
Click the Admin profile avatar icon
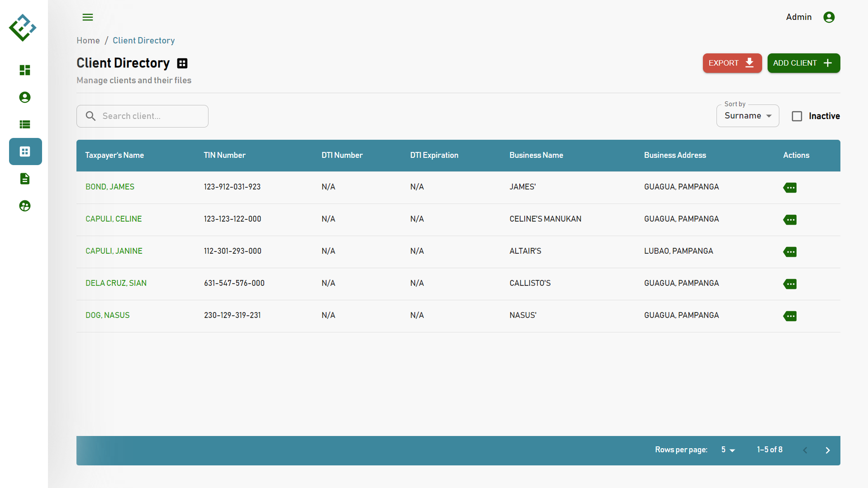(829, 17)
